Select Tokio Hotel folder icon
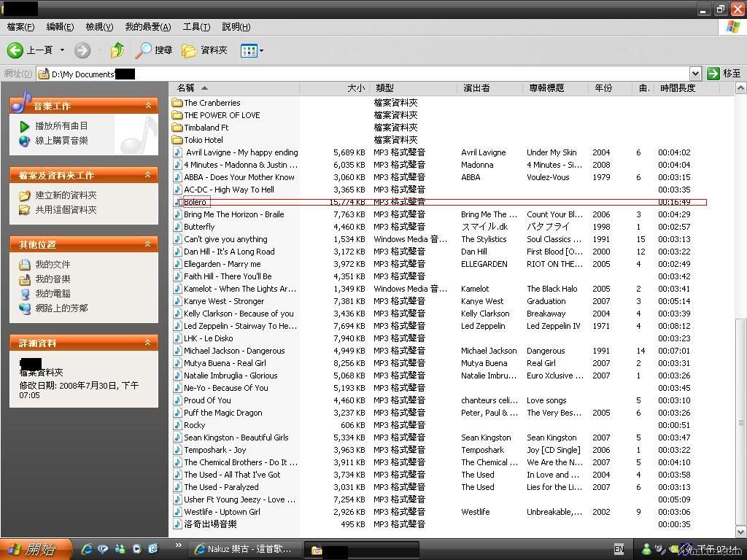This screenshot has width=747, height=560. (177, 140)
